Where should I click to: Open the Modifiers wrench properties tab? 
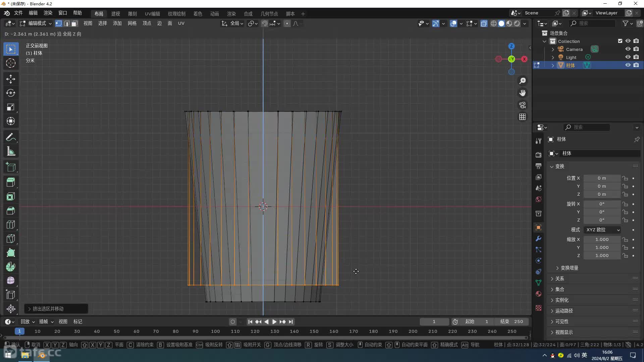tap(538, 239)
